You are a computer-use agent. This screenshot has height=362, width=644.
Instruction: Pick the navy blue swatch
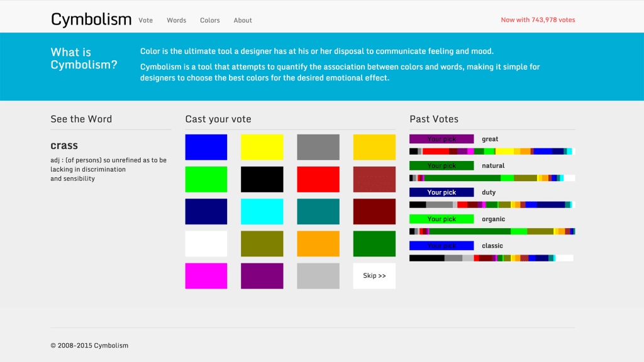click(205, 211)
